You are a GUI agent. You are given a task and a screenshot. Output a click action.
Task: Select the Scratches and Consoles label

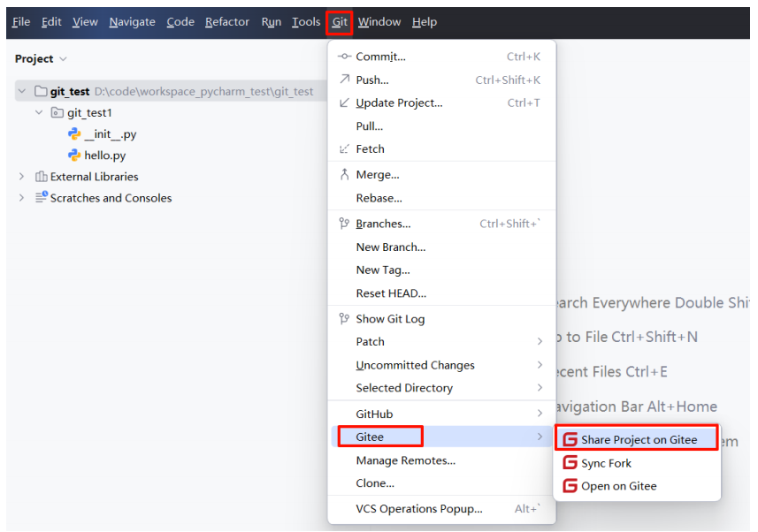point(111,198)
